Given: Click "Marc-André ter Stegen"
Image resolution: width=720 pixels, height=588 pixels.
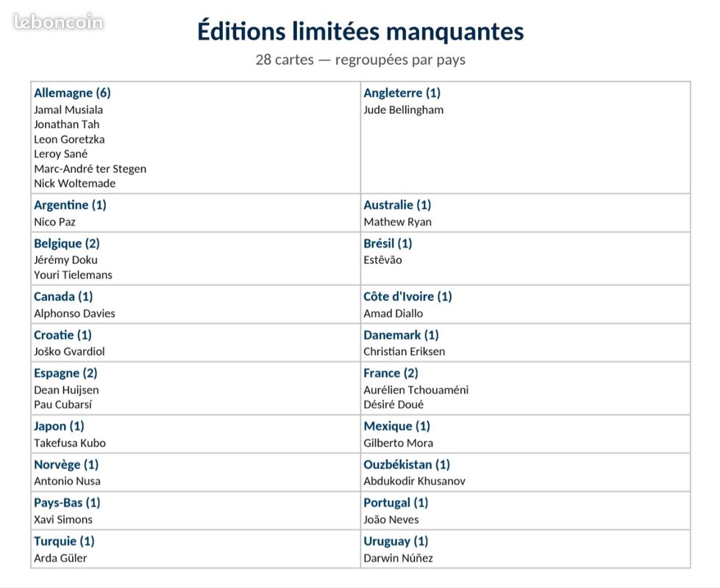Looking at the screenshot, I should pos(90,169).
